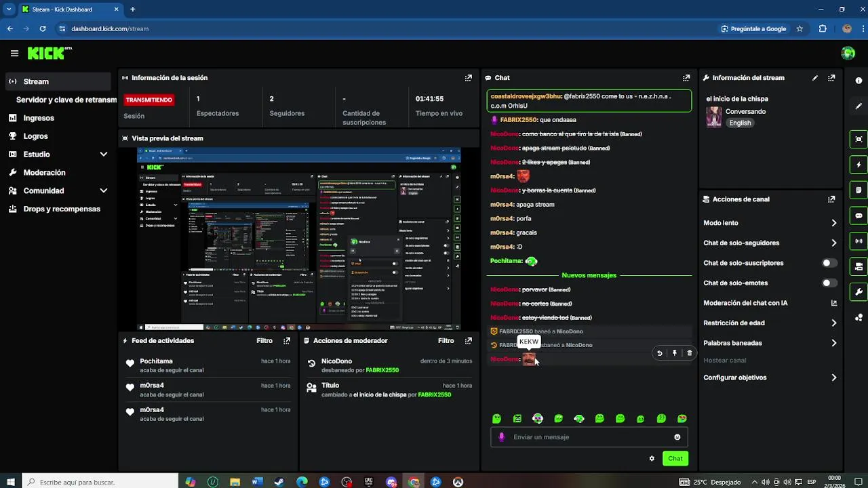Open Steam from the taskbar
This screenshot has height=488, width=868.
279,482
